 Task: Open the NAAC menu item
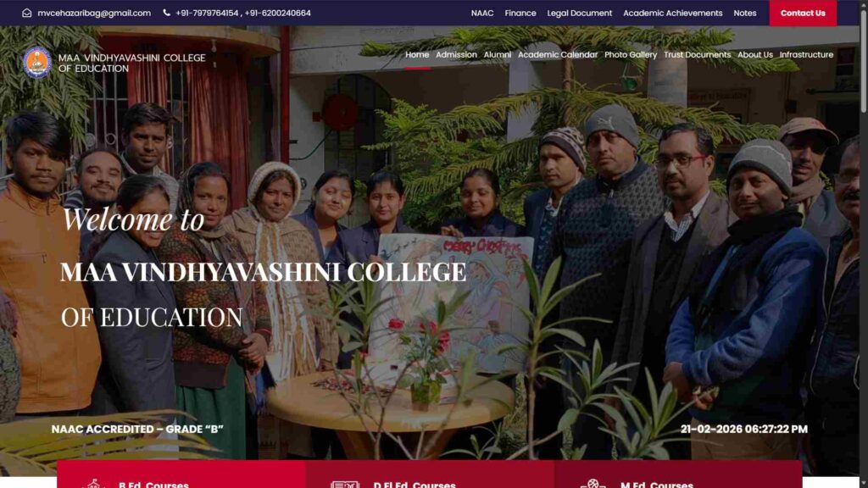(x=482, y=13)
